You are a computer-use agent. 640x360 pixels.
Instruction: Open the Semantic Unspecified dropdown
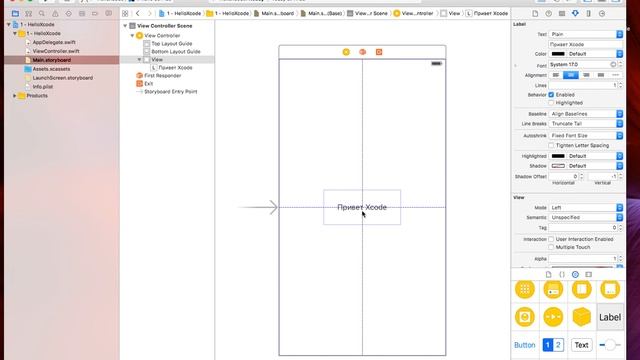[x=586, y=218]
